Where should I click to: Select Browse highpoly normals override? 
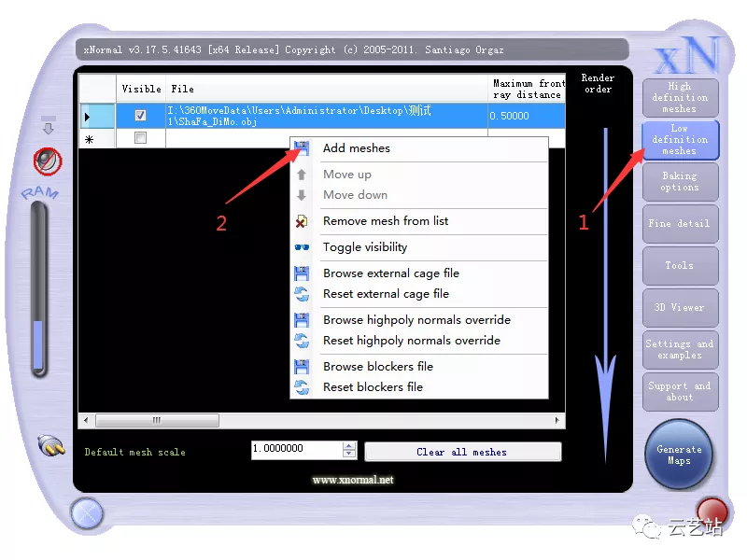[419, 320]
